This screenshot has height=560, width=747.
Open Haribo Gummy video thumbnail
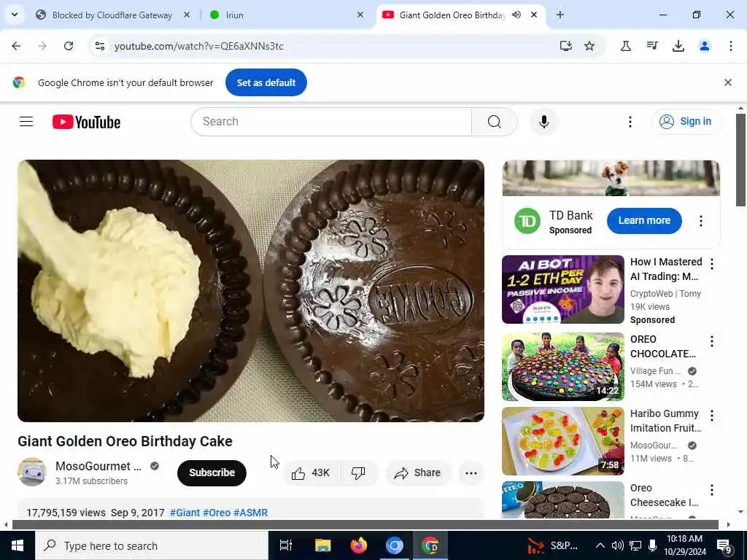coord(562,441)
